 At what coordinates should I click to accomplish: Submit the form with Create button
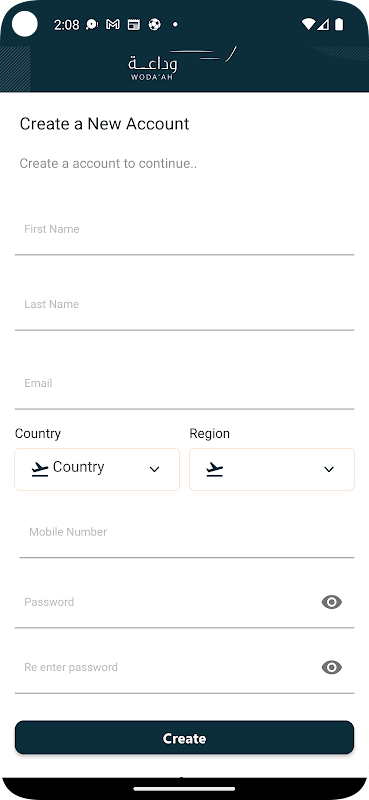click(184, 738)
